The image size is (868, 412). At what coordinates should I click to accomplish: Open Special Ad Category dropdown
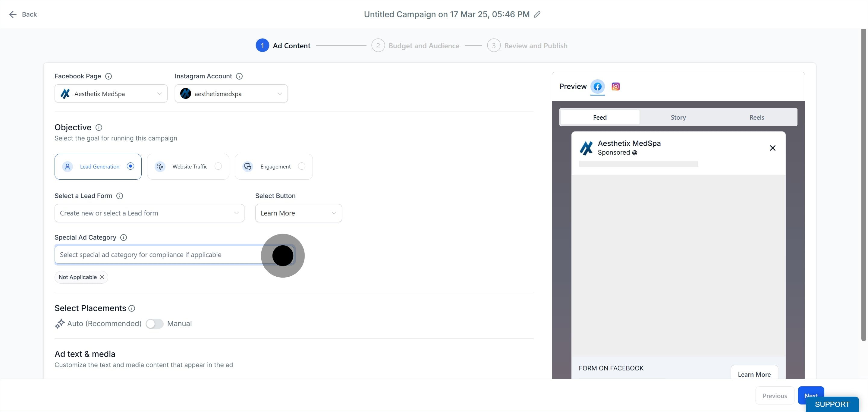coord(175,255)
